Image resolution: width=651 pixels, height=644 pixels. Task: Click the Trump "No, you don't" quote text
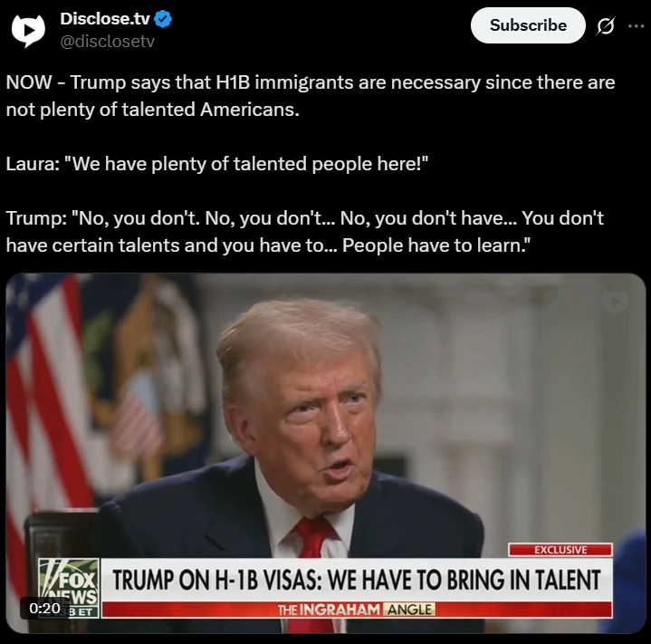click(x=305, y=231)
